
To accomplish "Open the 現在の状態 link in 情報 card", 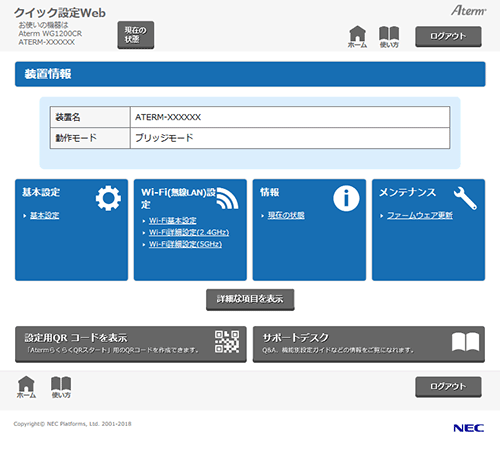I will point(286,216).
